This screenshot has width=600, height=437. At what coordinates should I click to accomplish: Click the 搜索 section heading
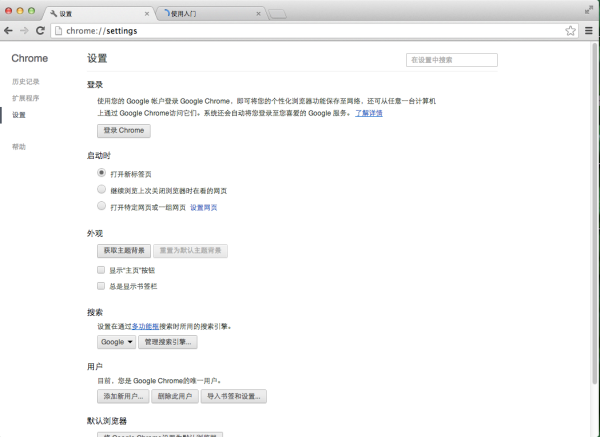pyautogui.click(x=95, y=313)
